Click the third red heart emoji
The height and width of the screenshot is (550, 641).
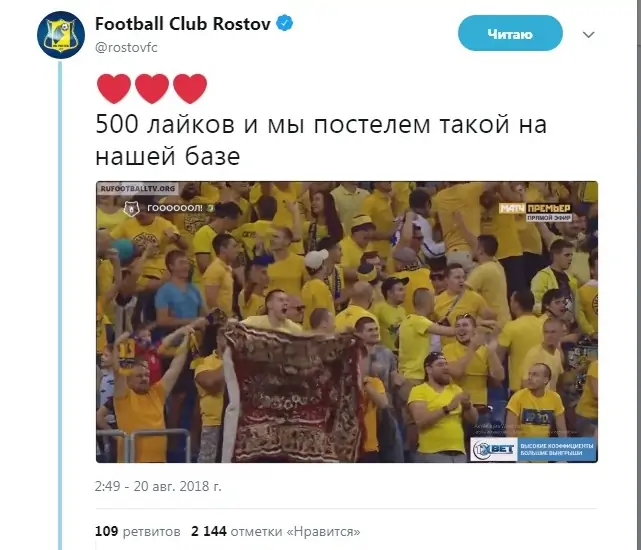point(190,88)
